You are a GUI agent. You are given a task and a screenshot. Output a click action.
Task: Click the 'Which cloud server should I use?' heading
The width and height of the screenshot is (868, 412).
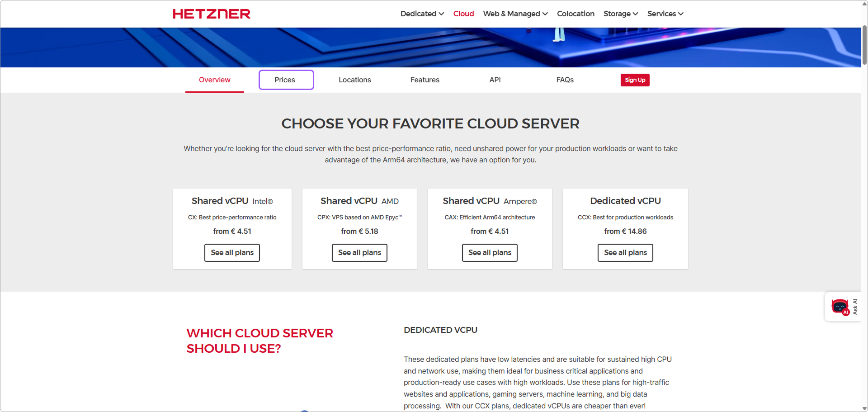click(x=259, y=341)
